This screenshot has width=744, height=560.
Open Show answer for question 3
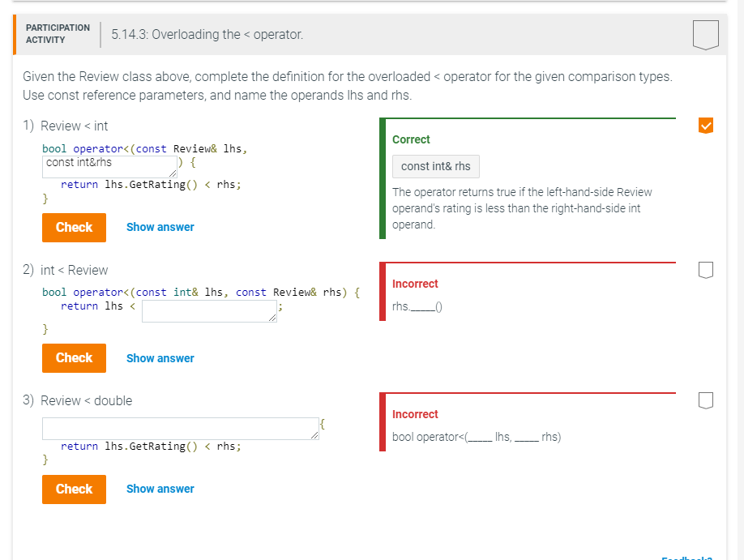click(x=160, y=488)
